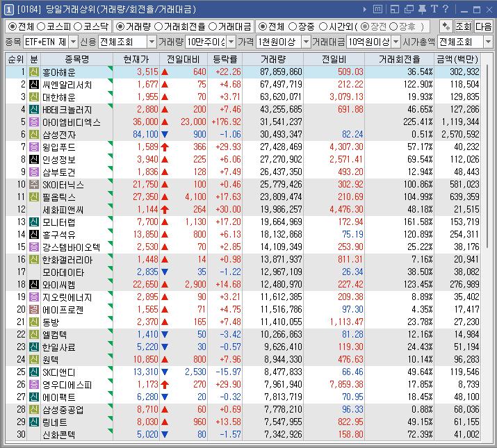Select the 코스닥 market radio button

tap(78, 26)
